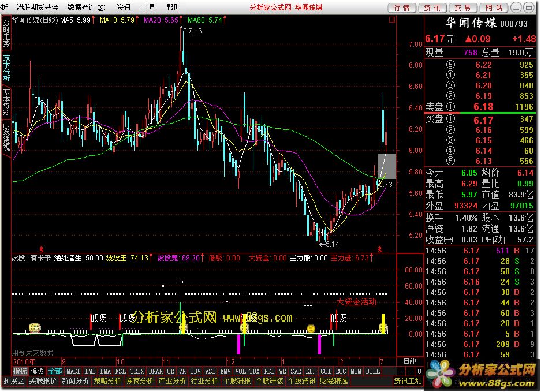This screenshot has width=541, height=392.
Task: Apply the OBV indicator
Action: (x=195, y=372)
